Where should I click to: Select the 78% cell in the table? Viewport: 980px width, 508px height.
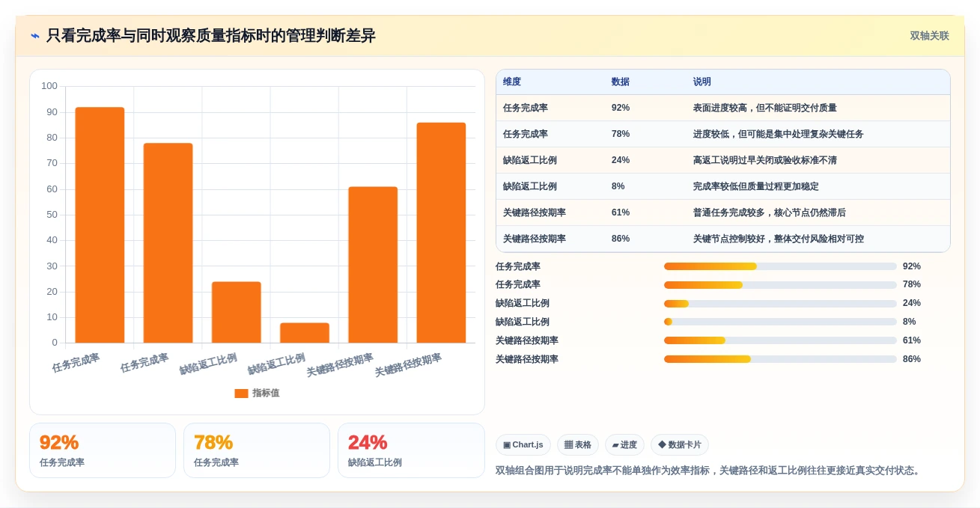point(621,134)
